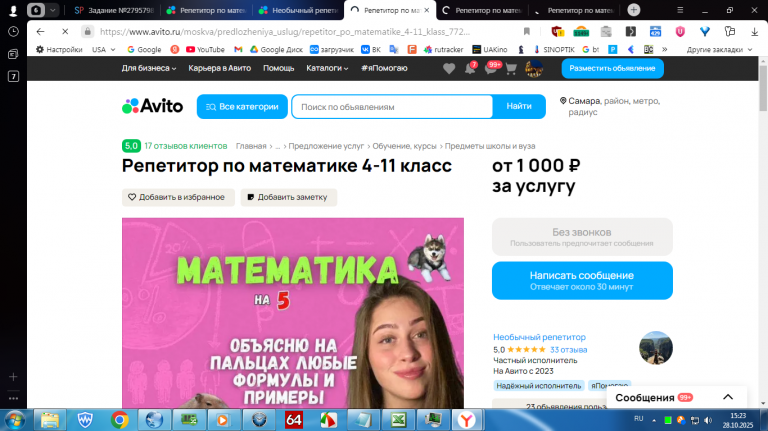768x431 pixels.
Task: Click the Написать сообщение button
Action: [582, 281]
